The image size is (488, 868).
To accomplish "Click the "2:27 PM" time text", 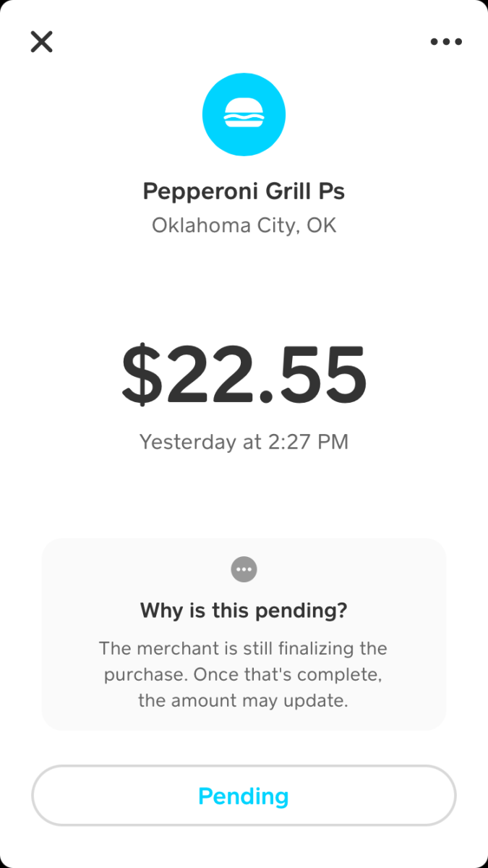I will (308, 441).
